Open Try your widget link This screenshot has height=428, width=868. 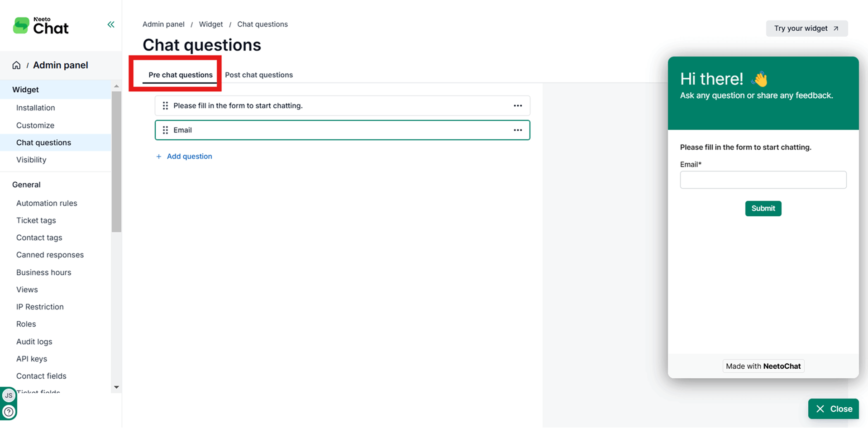(806, 29)
